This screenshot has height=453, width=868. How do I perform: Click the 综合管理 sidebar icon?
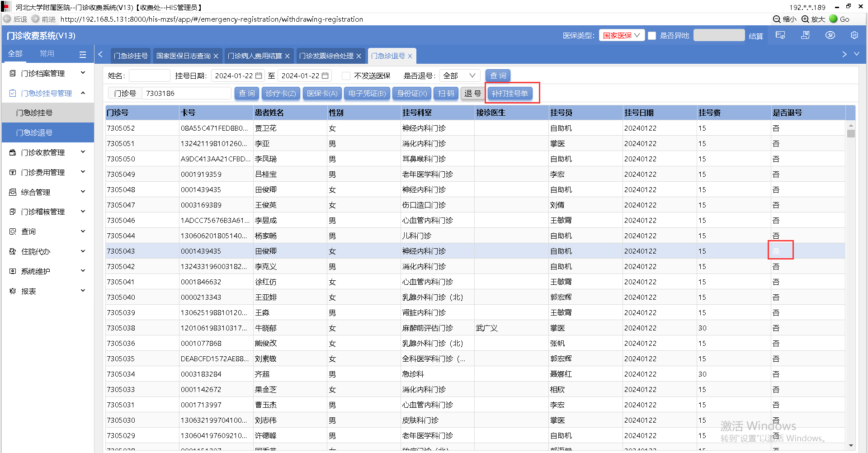click(x=13, y=192)
